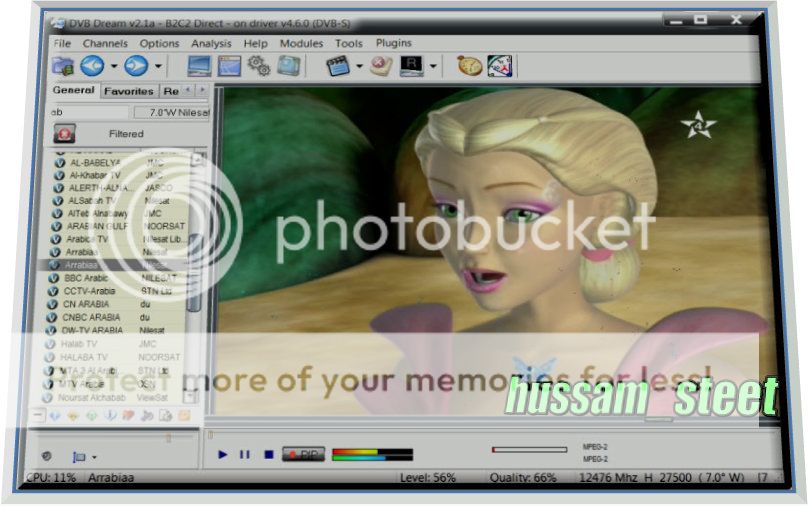Click the 'Level: 56%' status bar entry
Screen dimensions: 808x506
428,478
